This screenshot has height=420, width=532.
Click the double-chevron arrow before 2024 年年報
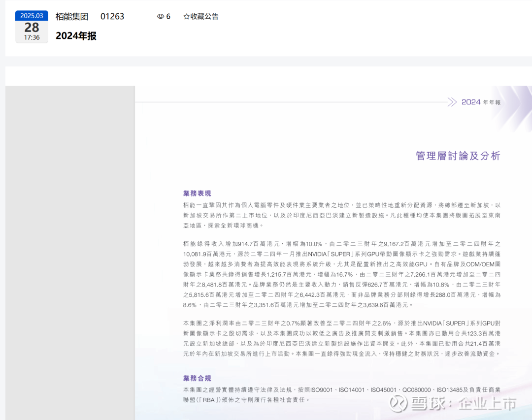click(x=452, y=102)
